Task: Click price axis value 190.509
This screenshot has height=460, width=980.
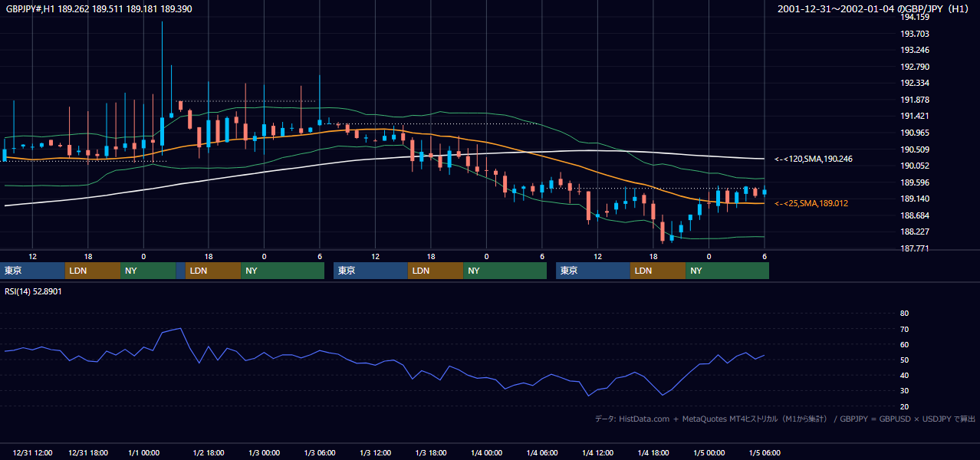Action: (x=915, y=149)
